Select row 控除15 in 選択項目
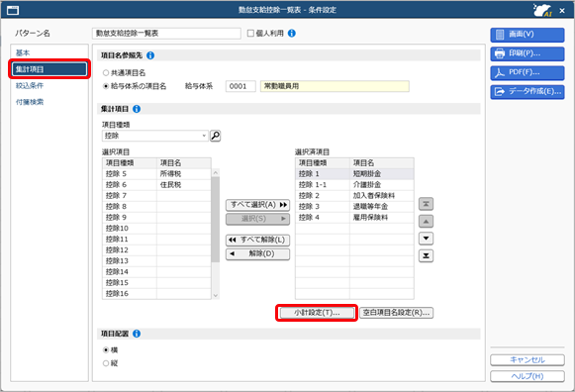Screen dimensions: 575x392 tap(156, 283)
